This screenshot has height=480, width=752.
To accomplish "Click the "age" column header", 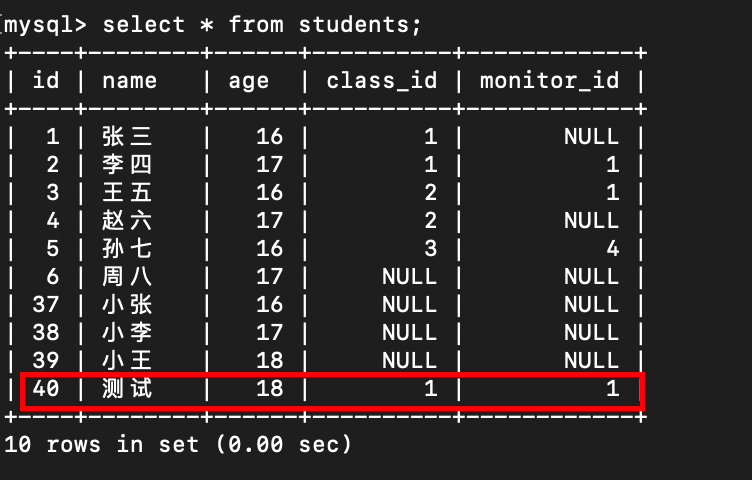I will (248, 80).
